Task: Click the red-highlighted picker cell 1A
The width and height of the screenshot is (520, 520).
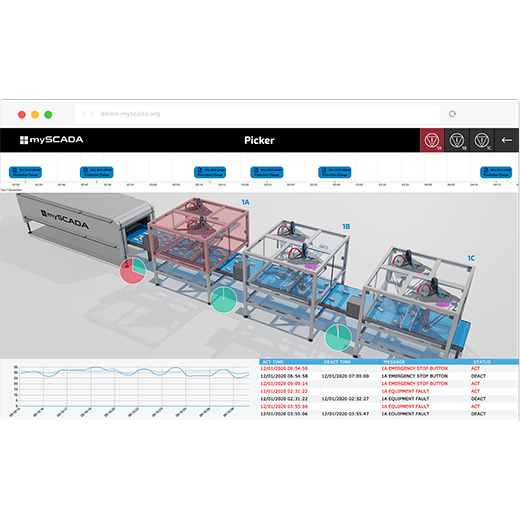Action: [x=198, y=235]
